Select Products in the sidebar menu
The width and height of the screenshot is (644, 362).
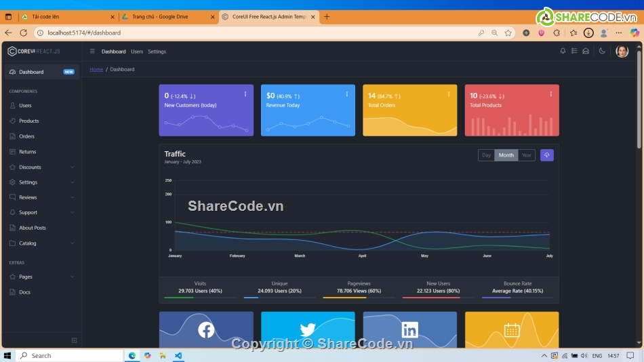tap(28, 121)
